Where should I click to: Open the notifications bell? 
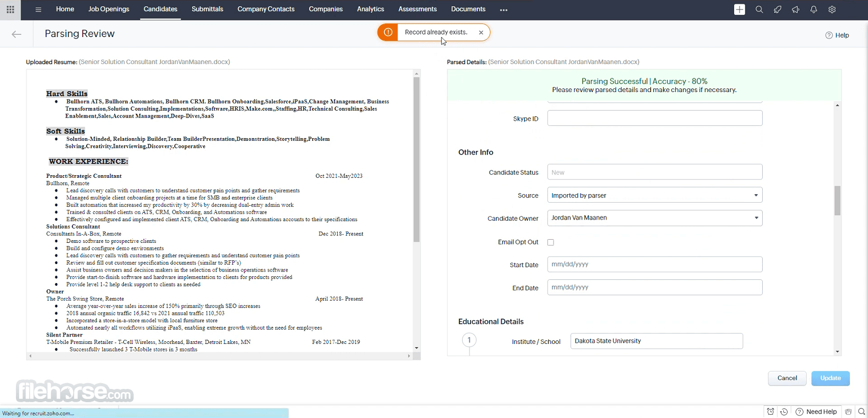pyautogui.click(x=813, y=10)
